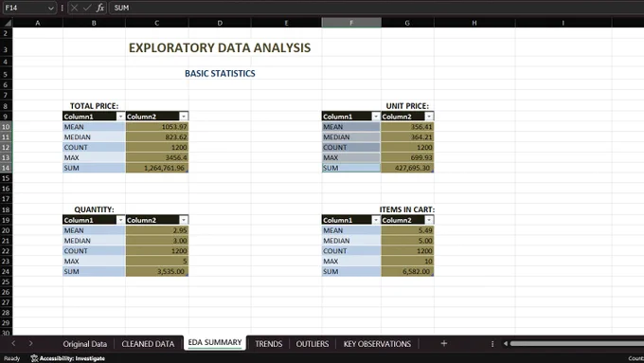Open Unit Price Column2 filter dropdown
The height and width of the screenshot is (363, 644).
tap(429, 117)
